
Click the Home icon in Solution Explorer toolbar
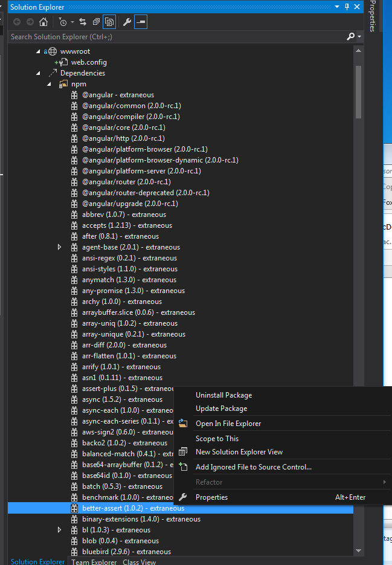coord(43,22)
